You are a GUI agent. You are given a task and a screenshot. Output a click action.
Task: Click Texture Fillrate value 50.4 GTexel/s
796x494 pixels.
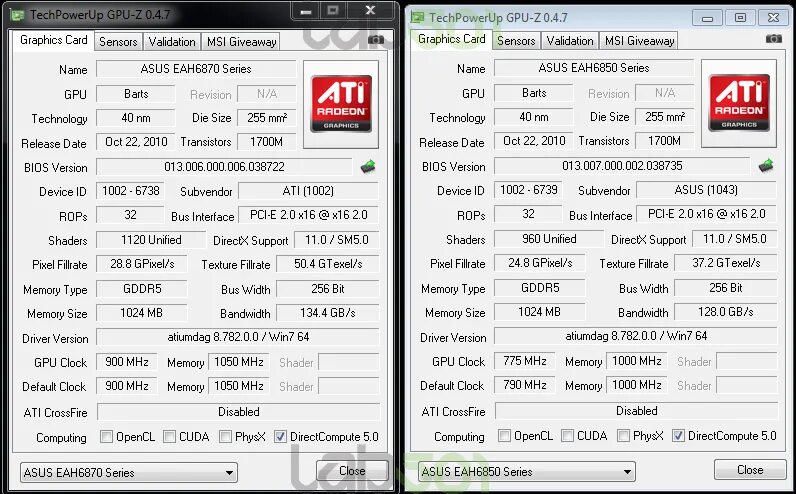(x=328, y=264)
